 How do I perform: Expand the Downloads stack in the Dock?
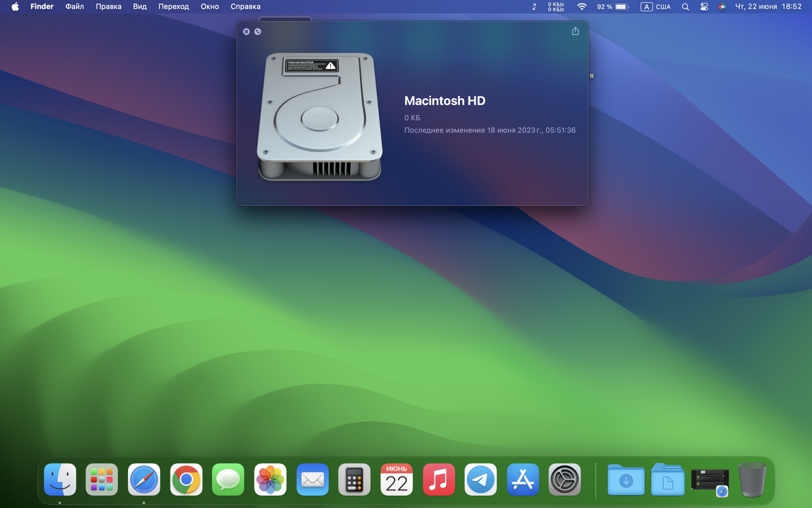(626, 480)
